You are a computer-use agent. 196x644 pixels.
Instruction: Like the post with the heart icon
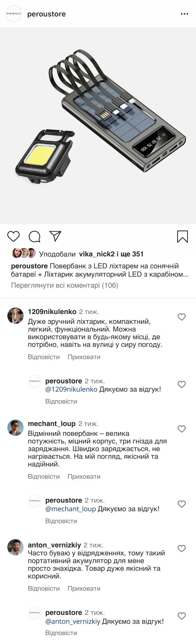tap(13, 236)
